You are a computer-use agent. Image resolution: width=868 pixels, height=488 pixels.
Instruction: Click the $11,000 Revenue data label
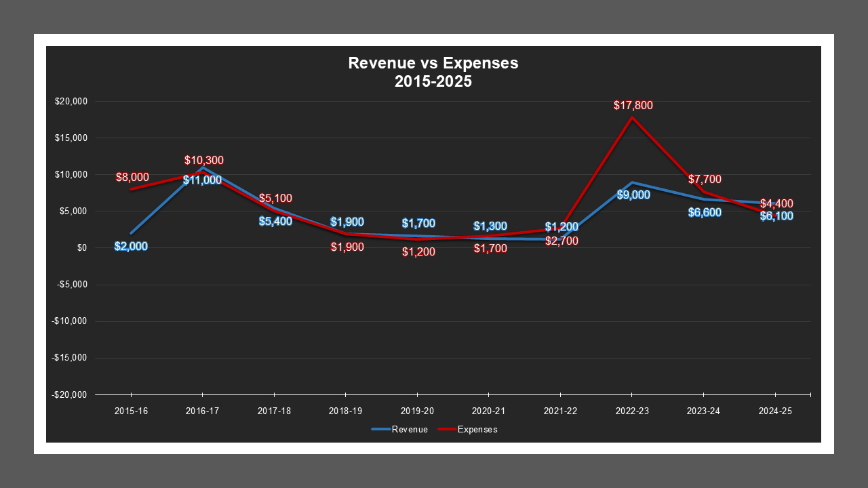click(201, 180)
